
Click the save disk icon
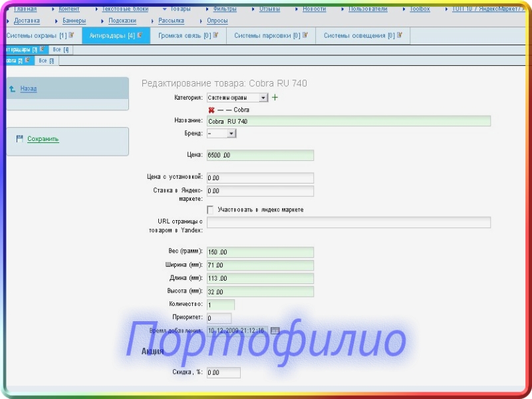pyautogui.click(x=20, y=138)
